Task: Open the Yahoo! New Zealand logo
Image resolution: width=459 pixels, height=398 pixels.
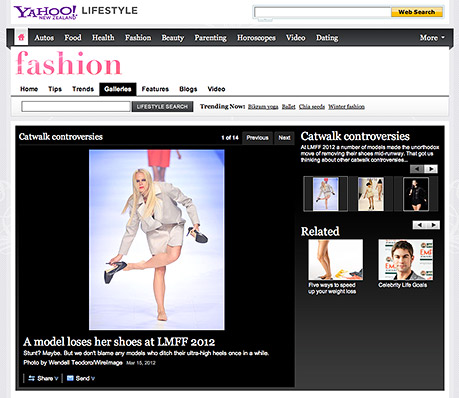Action: click(x=45, y=12)
